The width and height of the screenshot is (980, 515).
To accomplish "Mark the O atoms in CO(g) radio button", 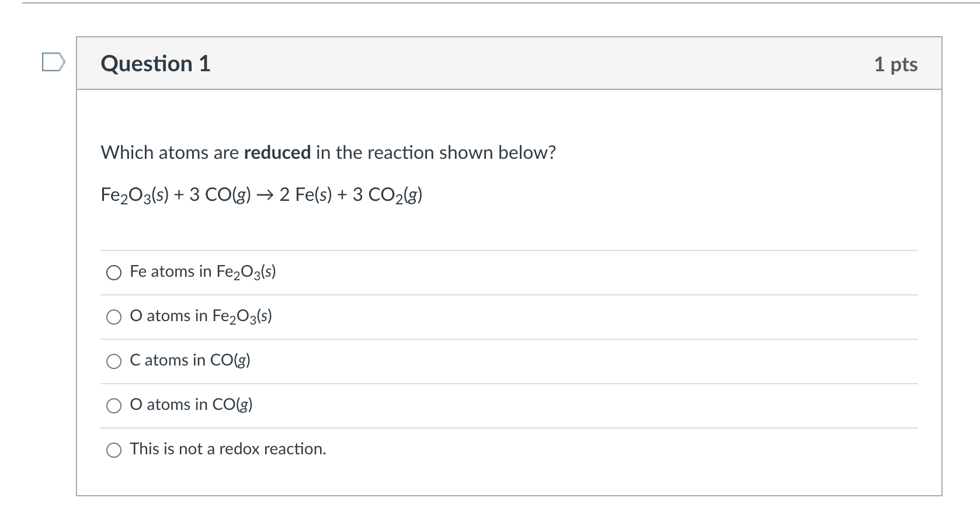I will pyautogui.click(x=114, y=406).
